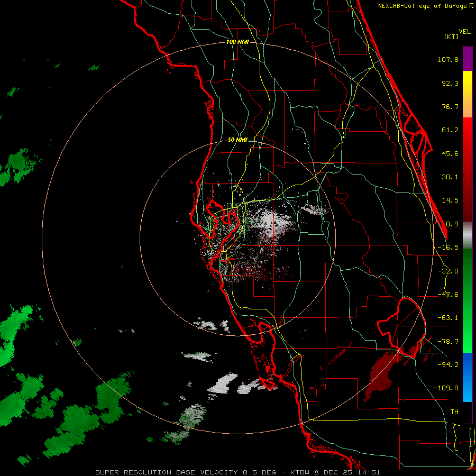Click the red segment of the color bar
The image size is (476, 476).
click(467, 169)
